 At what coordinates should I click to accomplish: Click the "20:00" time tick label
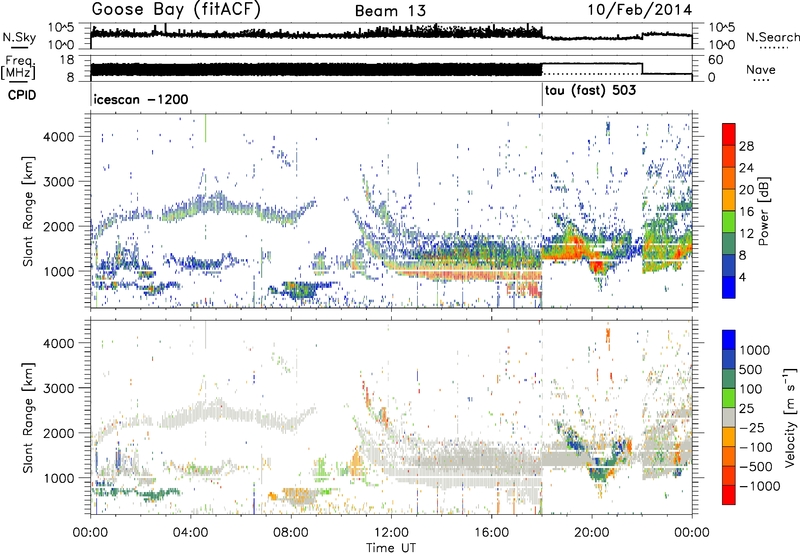tap(592, 533)
